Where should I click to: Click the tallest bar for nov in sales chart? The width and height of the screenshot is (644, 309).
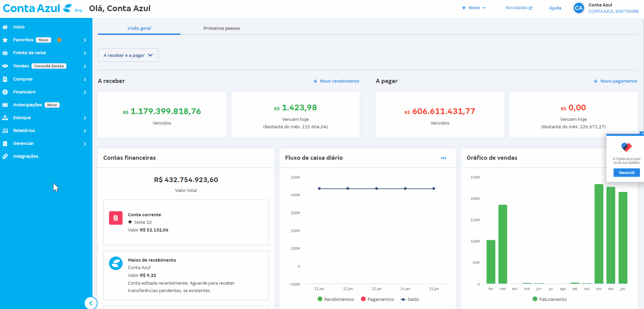[599, 234]
